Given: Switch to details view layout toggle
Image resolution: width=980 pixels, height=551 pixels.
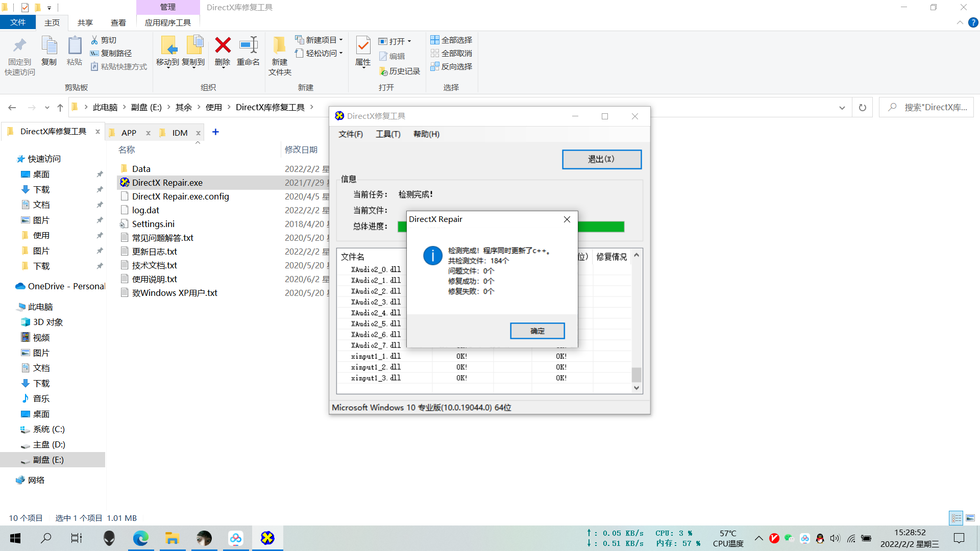Looking at the screenshot, I should 956,518.
